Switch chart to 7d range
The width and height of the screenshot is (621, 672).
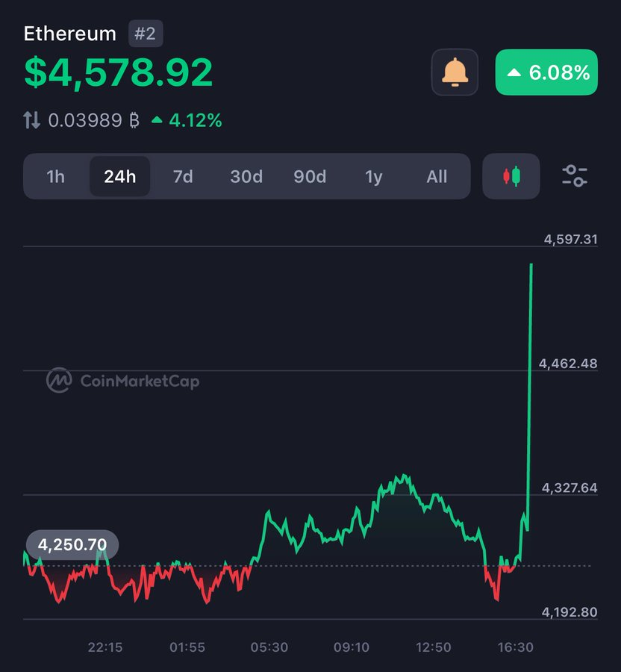tap(183, 176)
